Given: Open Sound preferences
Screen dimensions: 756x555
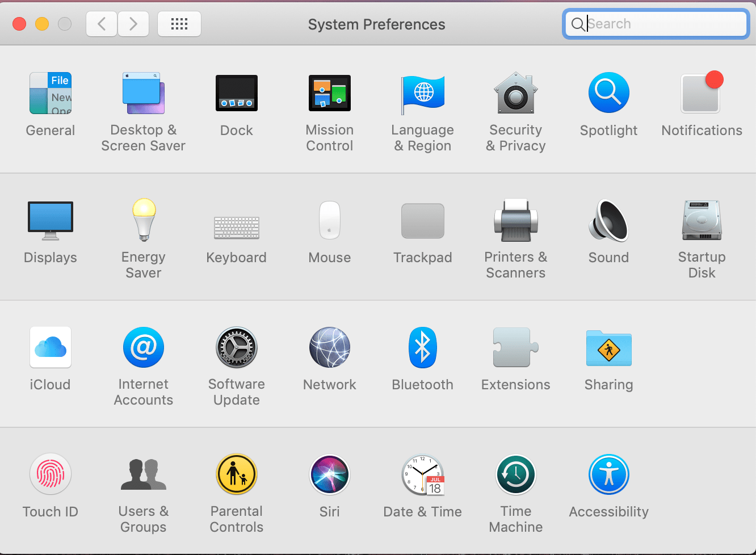Looking at the screenshot, I should 609,220.
